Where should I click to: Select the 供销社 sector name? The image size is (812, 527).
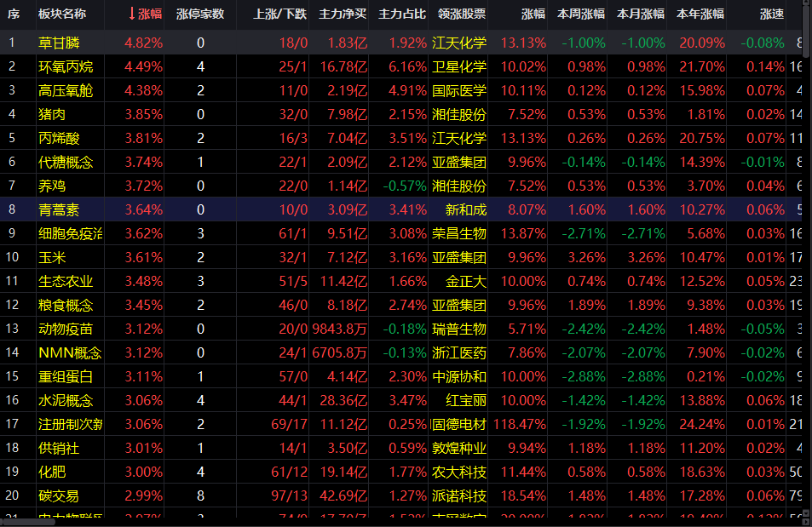pos(59,448)
